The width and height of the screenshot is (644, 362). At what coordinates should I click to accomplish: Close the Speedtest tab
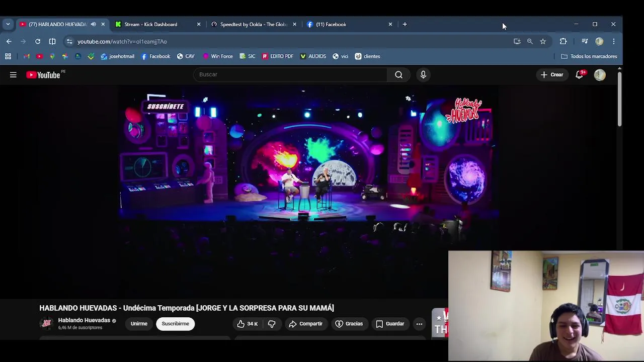(294, 24)
